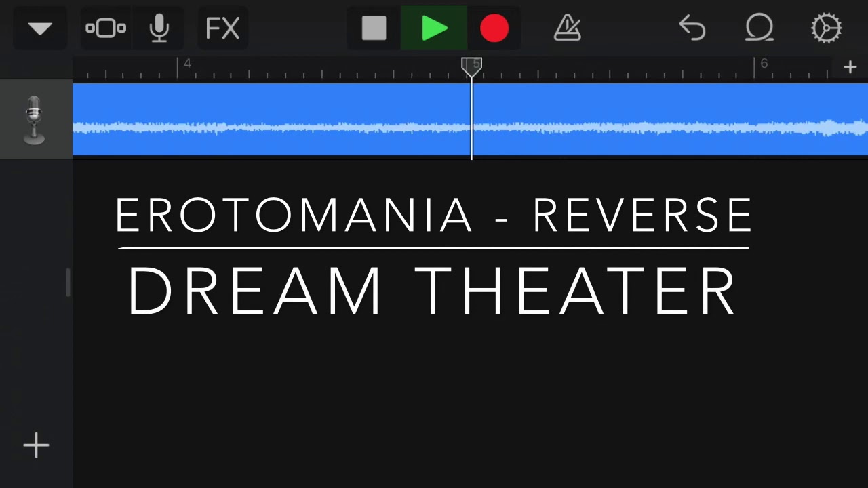Open the microphone recorder view
868x488 pixels.
coord(159,28)
